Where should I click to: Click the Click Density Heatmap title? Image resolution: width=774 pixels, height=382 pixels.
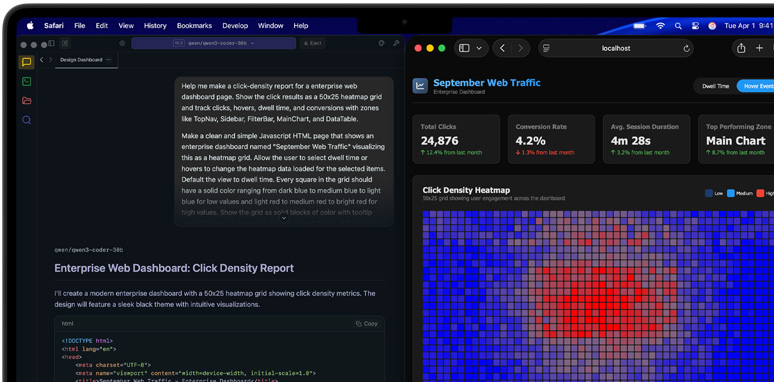pyautogui.click(x=466, y=190)
